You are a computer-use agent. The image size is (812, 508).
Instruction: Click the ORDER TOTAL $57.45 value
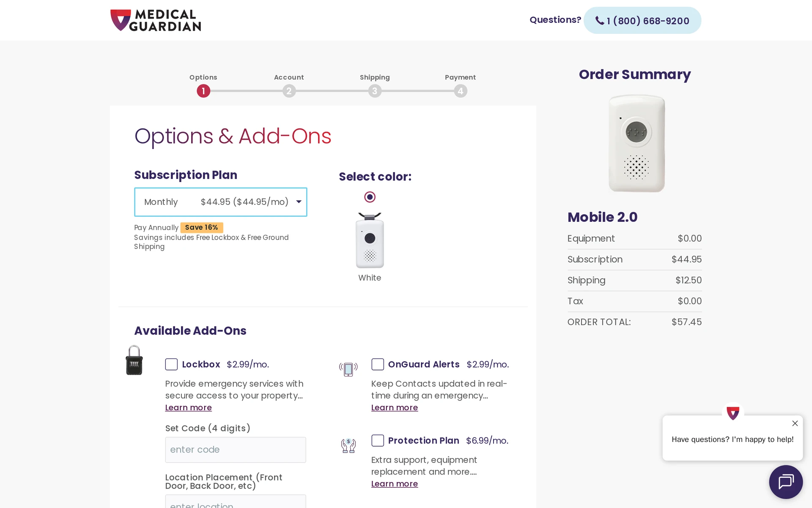tap(687, 322)
